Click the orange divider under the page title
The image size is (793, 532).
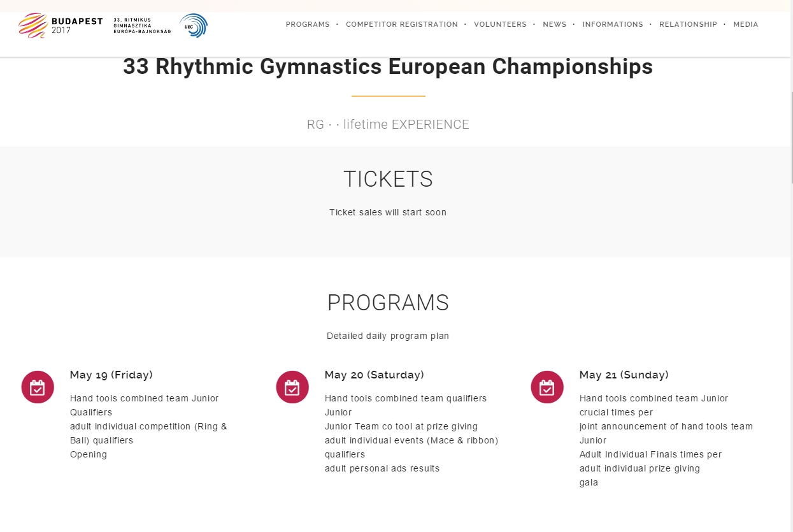388,97
